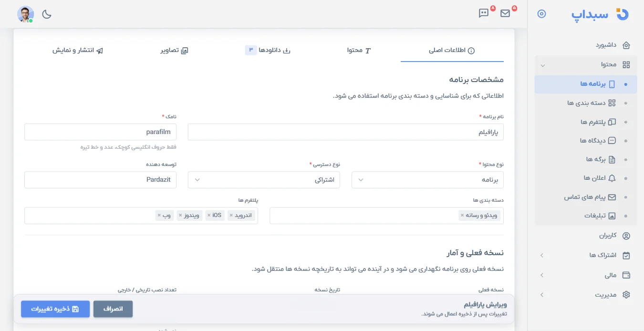Toggle dark mode moon icon
This screenshot has height=331, width=644.
pos(47,14)
